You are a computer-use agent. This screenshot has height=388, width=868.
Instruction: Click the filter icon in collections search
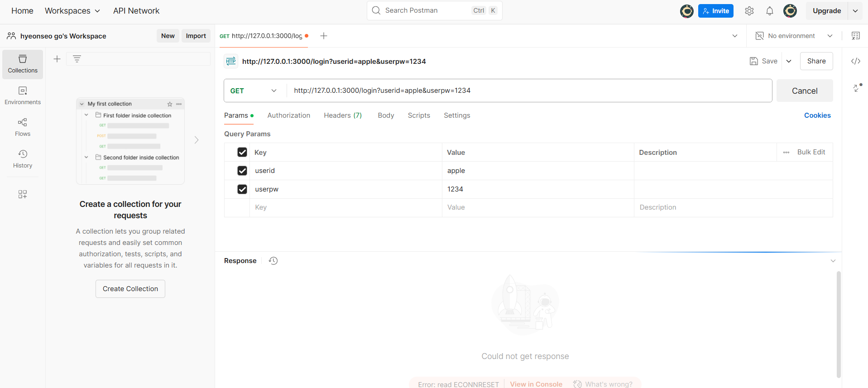77,59
